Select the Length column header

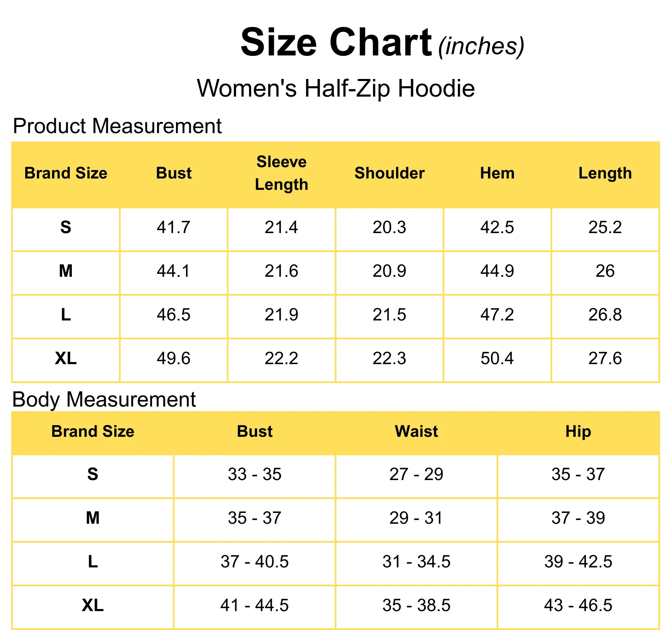[605, 173]
